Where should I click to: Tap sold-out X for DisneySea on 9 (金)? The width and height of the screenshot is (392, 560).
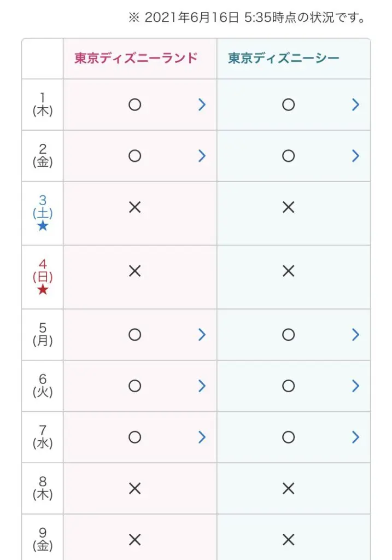289,540
